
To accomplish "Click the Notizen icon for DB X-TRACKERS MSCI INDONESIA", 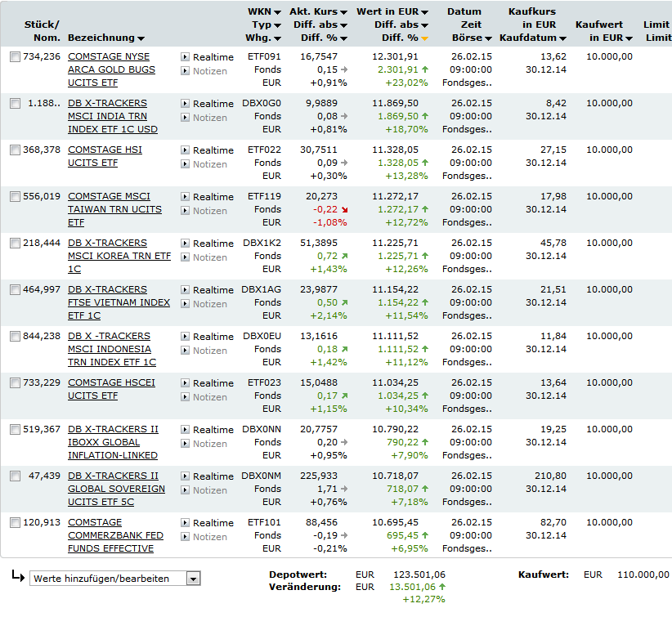I will 185,351.
